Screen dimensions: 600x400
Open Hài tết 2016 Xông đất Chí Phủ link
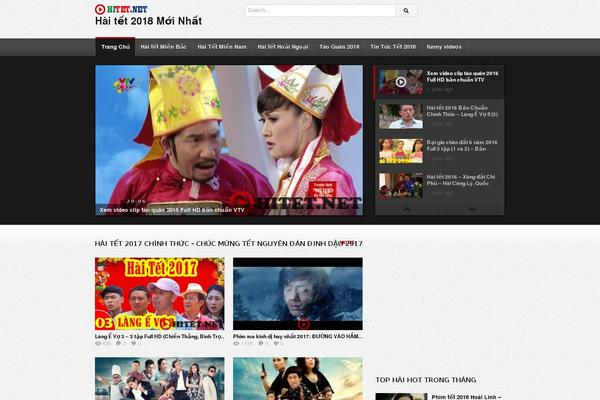(461, 180)
